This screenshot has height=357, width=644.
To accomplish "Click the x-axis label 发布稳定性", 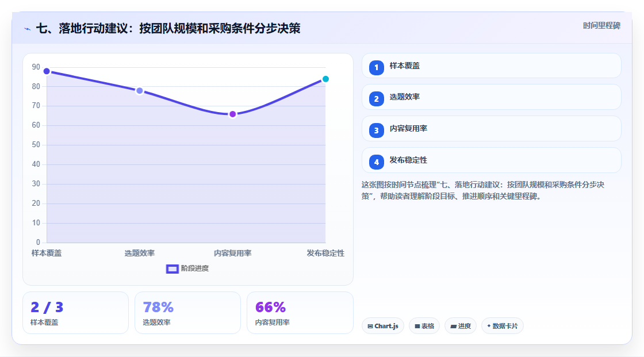I will point(325,253).
